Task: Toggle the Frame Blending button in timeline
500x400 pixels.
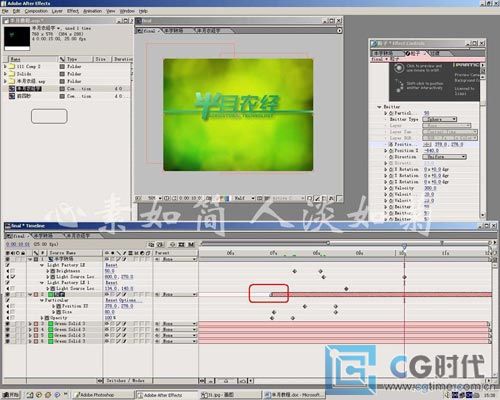Action: 182,245
